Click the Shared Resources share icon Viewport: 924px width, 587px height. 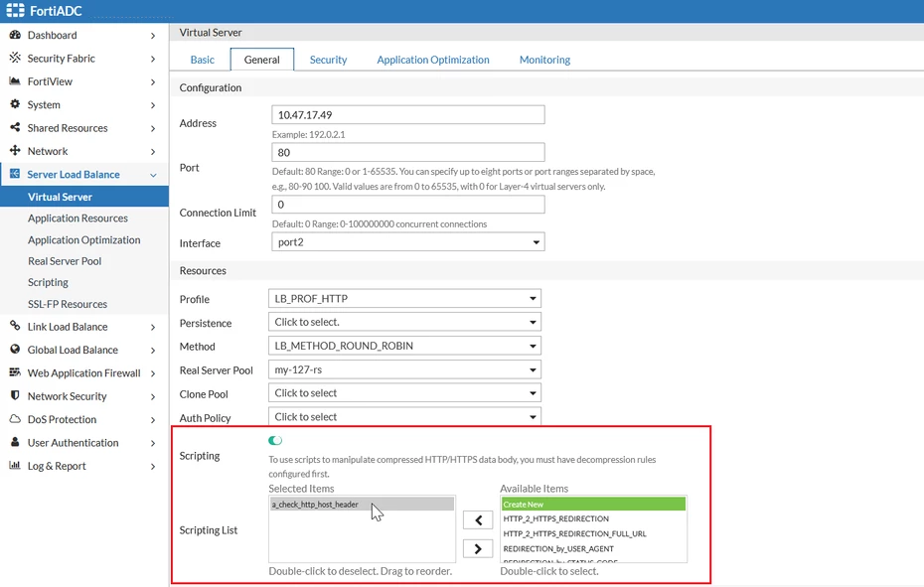[15, 127]
